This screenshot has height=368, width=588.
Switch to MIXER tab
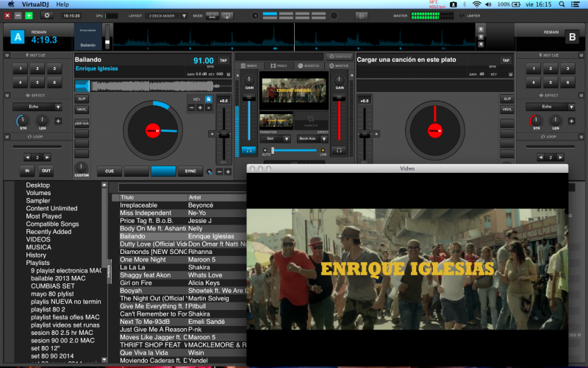point(249,66)
